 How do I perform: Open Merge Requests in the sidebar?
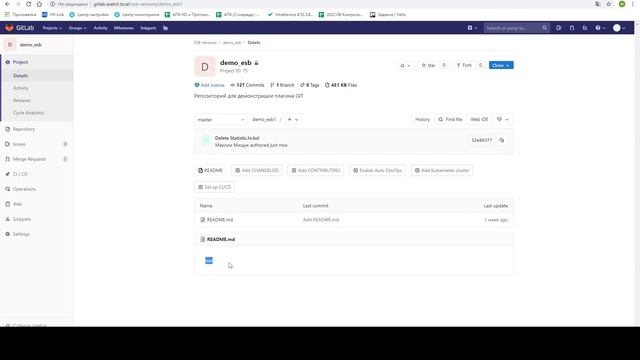(x=29, y=159)
